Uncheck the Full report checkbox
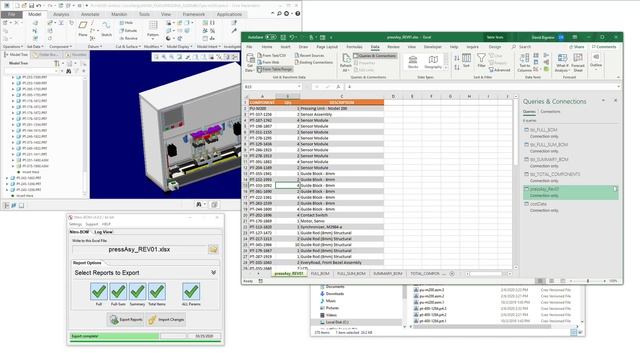Viewport: 640px width, 360px height. [x=99, y=291]
